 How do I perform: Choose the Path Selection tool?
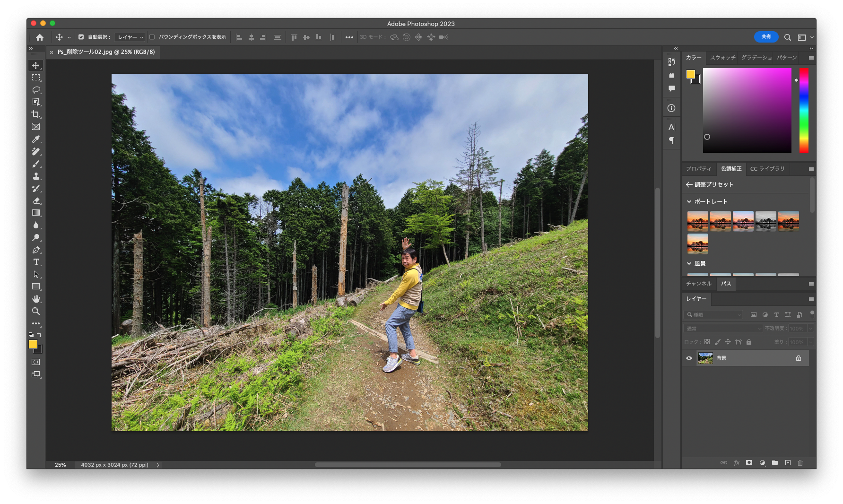[36, 274]
